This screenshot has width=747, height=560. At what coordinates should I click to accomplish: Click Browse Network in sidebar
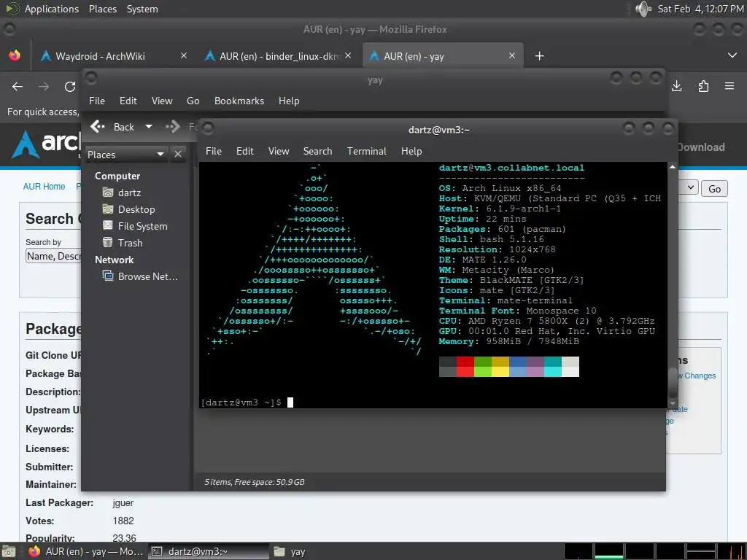tap(141, 276)
